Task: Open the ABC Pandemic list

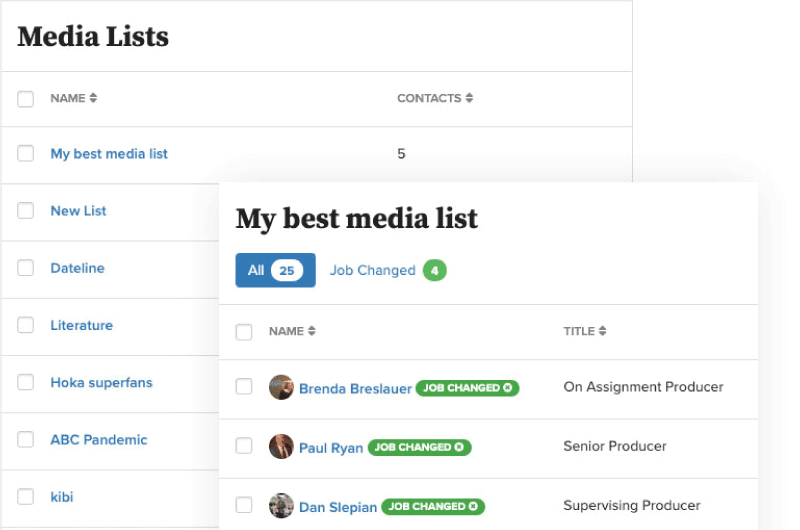Action: pyautogui.click(x=99, y=440)
